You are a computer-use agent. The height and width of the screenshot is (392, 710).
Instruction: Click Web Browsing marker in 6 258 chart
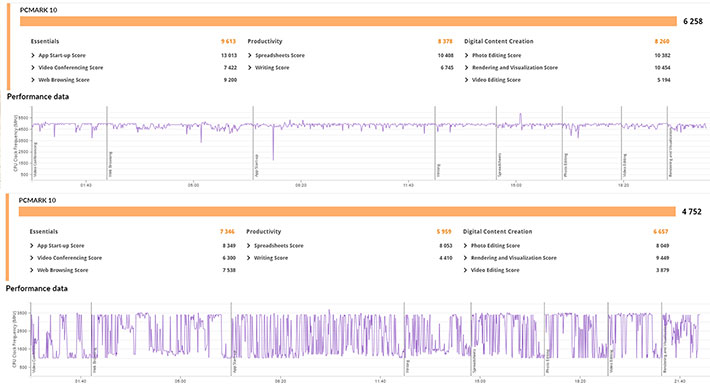point(111,164)
